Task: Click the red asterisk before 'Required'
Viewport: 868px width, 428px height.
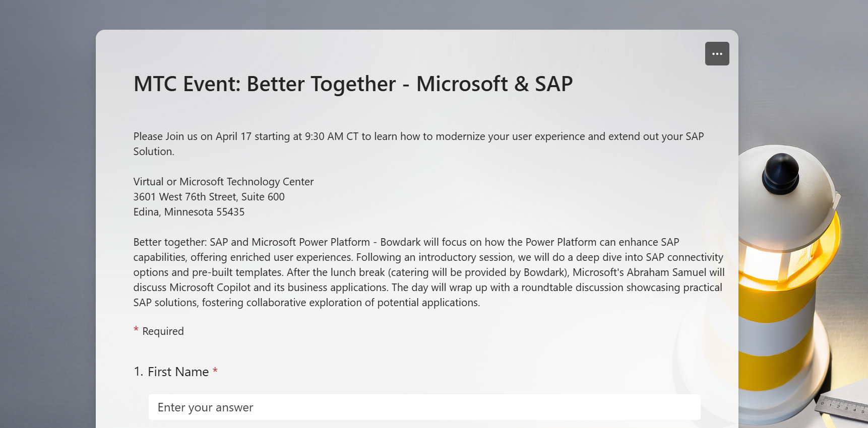Action: tap(136, 330)
